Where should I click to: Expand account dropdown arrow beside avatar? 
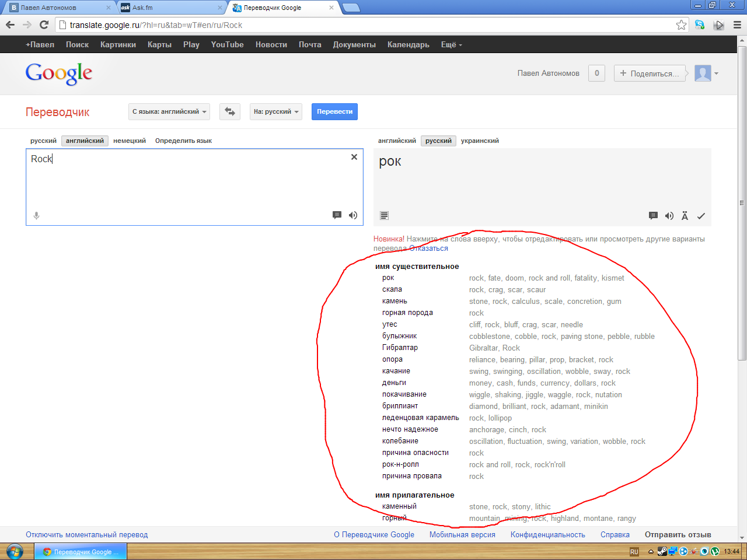point(716,73)
